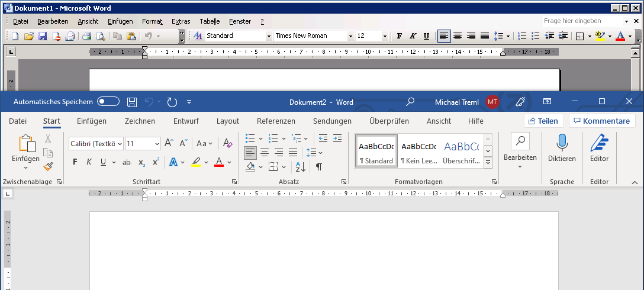The image size is (644, 290).
Task: Open the search magnifier in Dokument2 title bar
Action: pos(410,102)
